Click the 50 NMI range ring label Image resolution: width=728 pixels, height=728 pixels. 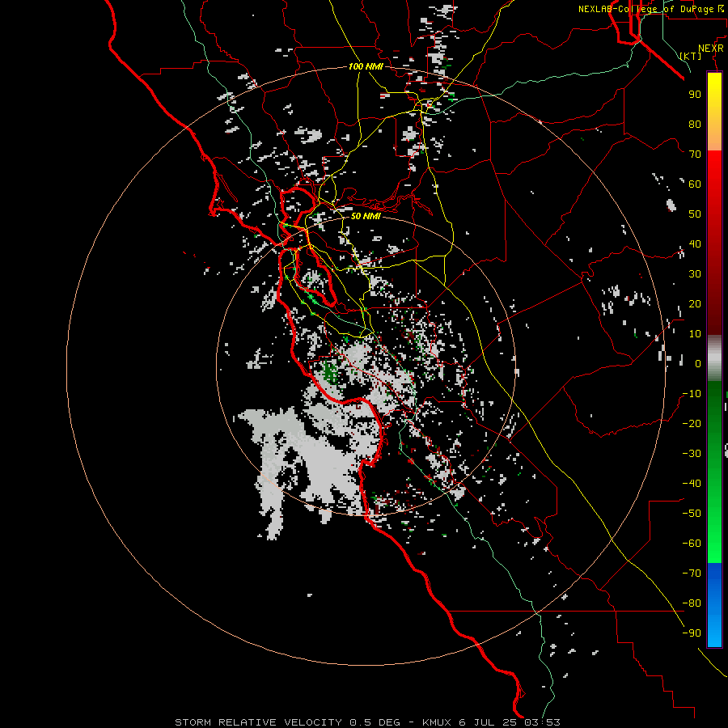pyautogui.click(x=366, y=216)
